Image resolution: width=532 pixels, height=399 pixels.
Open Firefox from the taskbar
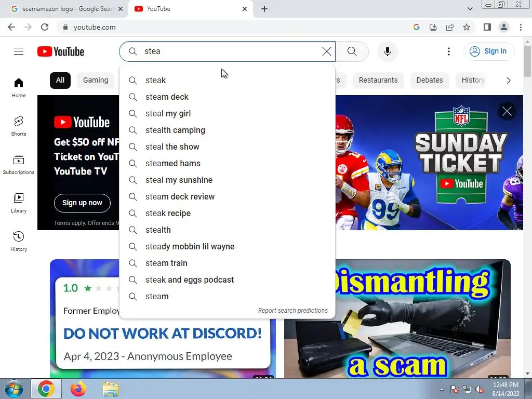(x=78, y=389)
